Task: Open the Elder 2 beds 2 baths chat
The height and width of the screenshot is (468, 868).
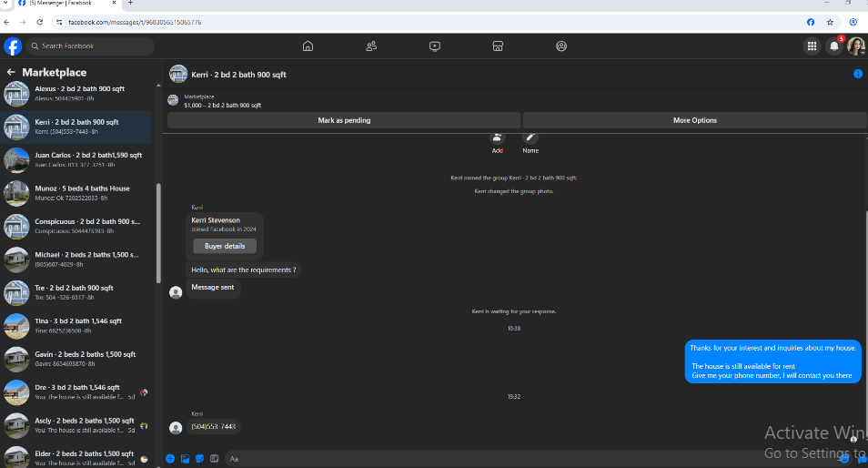Action: pyautogui.click(x=76, y=456)
